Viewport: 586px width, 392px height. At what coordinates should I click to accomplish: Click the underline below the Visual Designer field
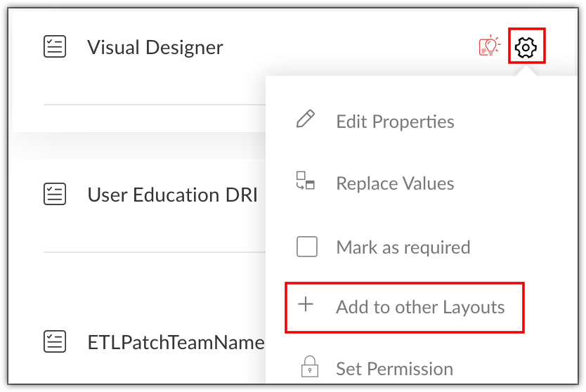(x=155, y=105)
